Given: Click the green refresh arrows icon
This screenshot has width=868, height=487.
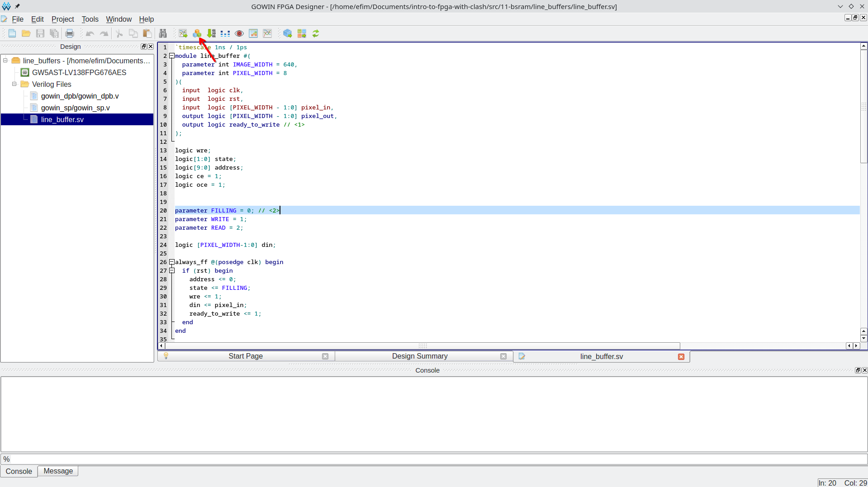Looking at the screenshot, I should (x=316, y=33).
